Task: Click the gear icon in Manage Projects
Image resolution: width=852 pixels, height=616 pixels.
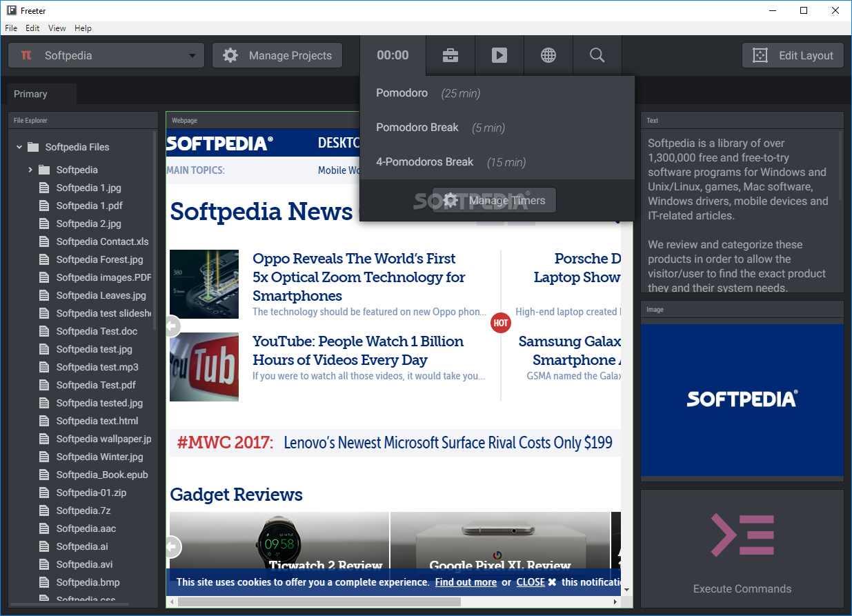Action: [x=231, y=56]
